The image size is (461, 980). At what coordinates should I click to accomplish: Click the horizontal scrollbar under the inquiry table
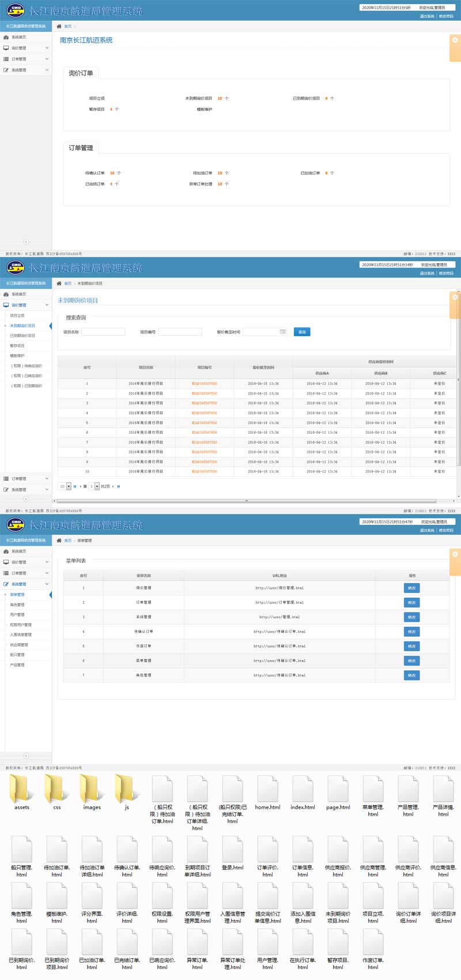(x=247, y=501)
